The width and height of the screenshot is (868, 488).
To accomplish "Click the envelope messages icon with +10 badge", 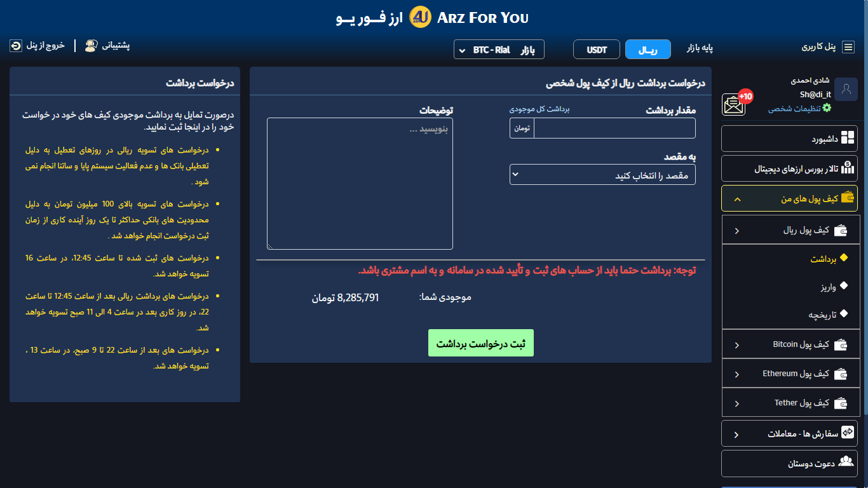I will click(x=735, y=104).
